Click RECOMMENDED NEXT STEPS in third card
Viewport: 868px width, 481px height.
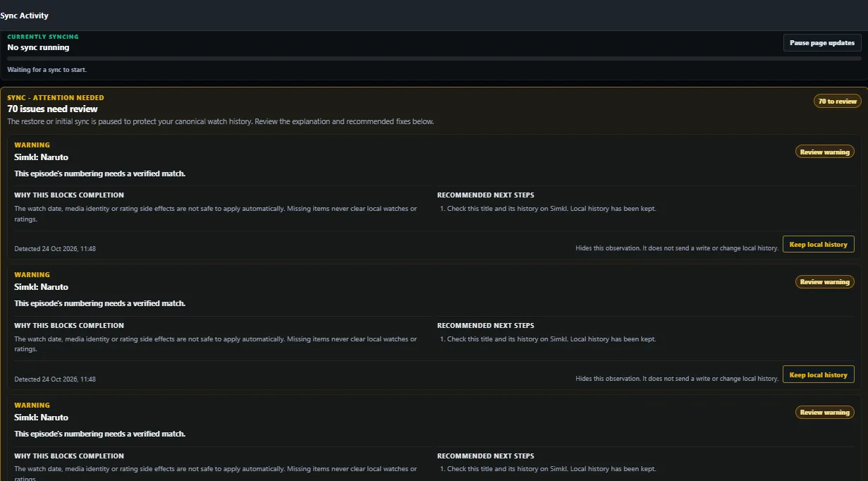[486, 456]
